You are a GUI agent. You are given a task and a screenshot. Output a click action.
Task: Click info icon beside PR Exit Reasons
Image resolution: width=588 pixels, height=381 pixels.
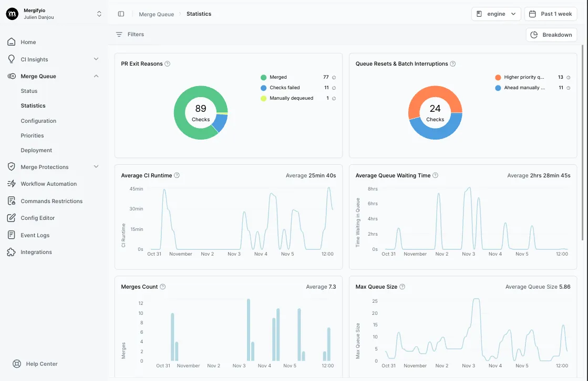click(168, 64)
